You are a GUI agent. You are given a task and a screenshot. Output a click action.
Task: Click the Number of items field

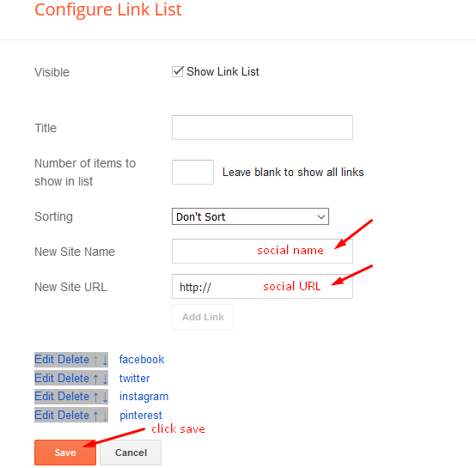[x=192, y=172]
